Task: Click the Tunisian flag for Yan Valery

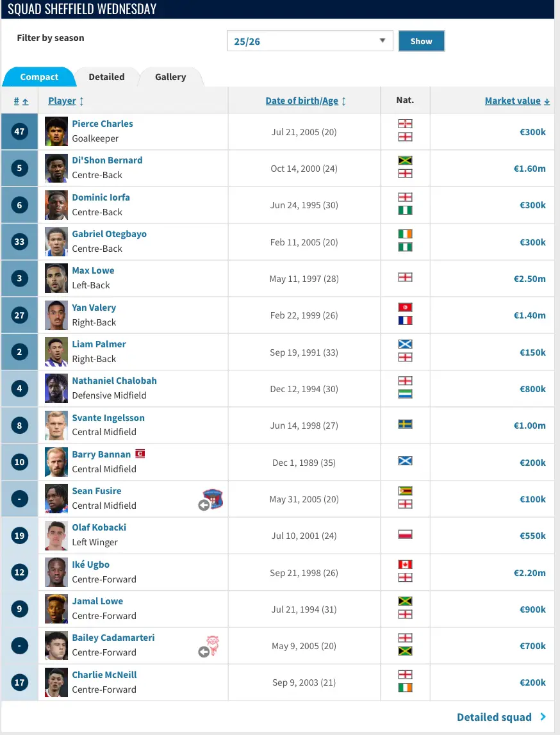Action: pyautogui.click(x=405, y=308)
